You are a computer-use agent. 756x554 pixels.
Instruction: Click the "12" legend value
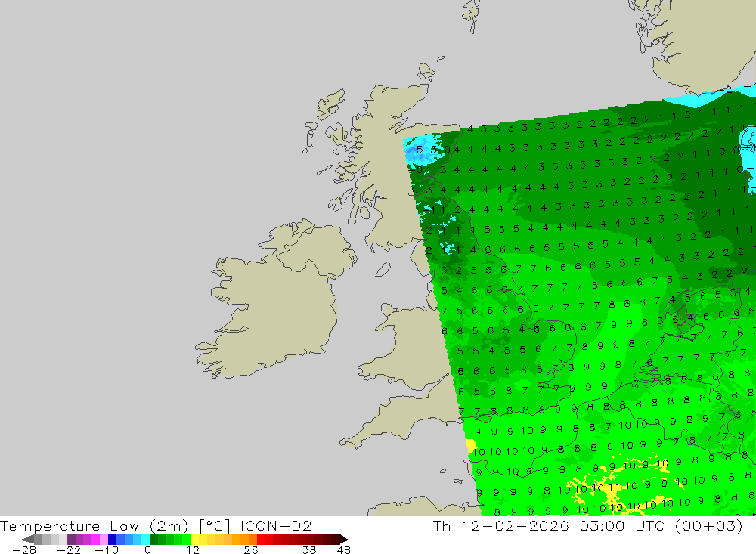tap(193, 550)
